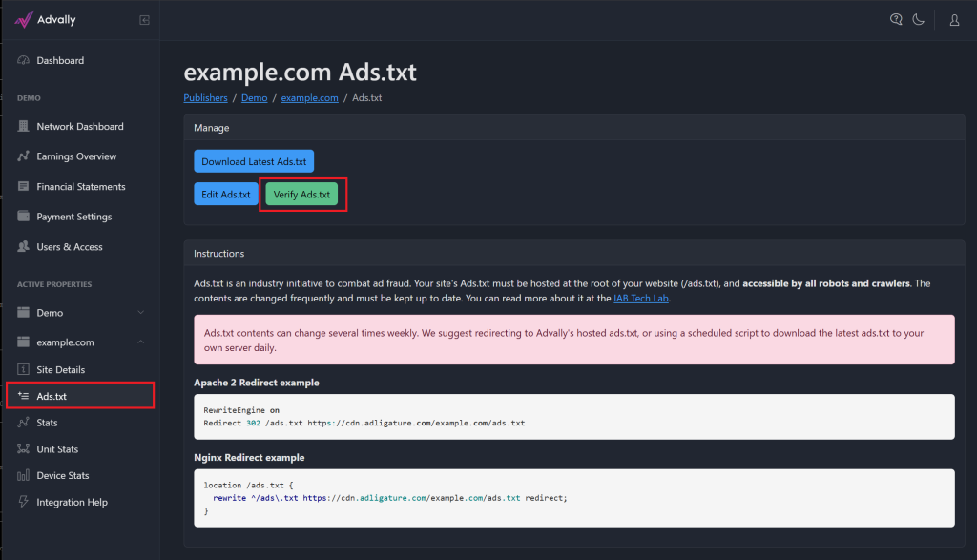Toggle dark mode with the moon icon
The height and width of the screenshot is (560, 977).
coord(919,20)
